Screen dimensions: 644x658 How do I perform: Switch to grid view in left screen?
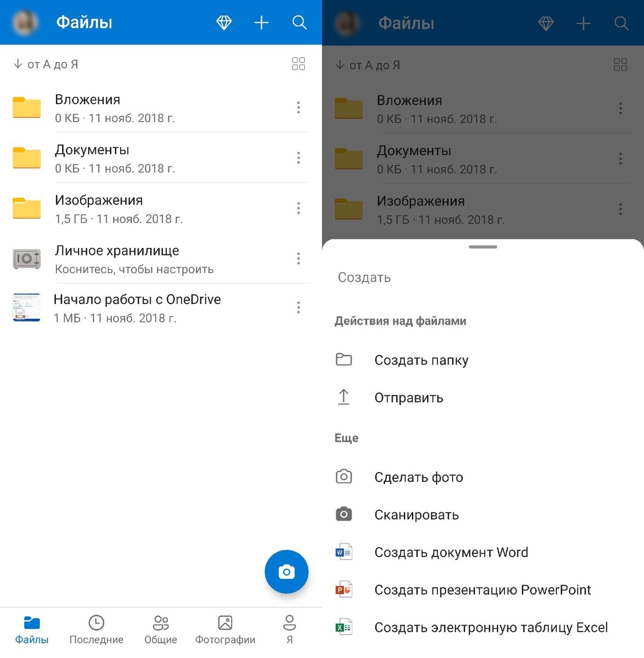point(298,64)
